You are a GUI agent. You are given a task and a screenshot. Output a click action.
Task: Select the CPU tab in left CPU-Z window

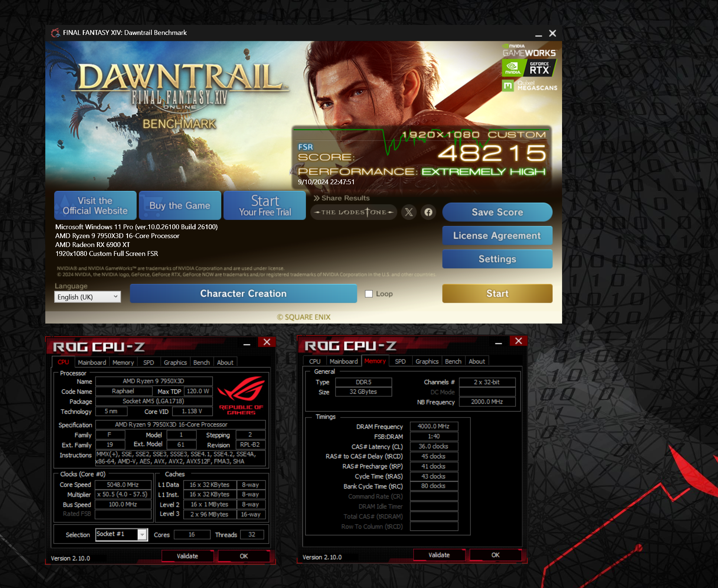pos(63,362)
